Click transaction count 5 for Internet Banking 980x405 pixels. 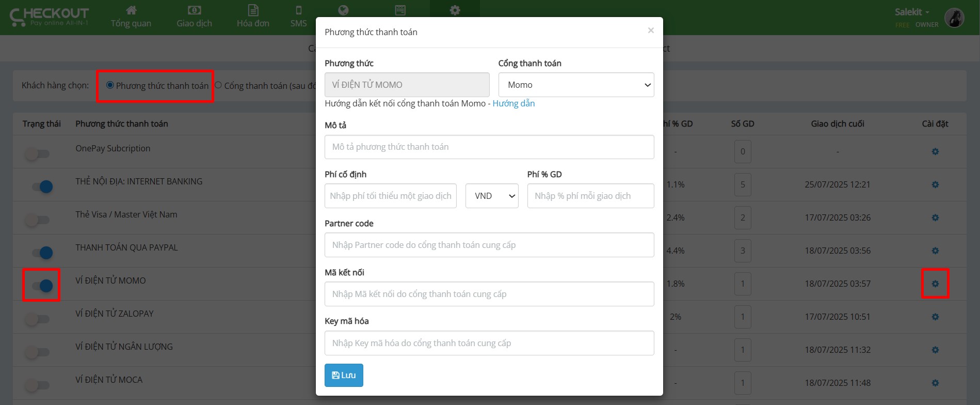pos(743,184)
